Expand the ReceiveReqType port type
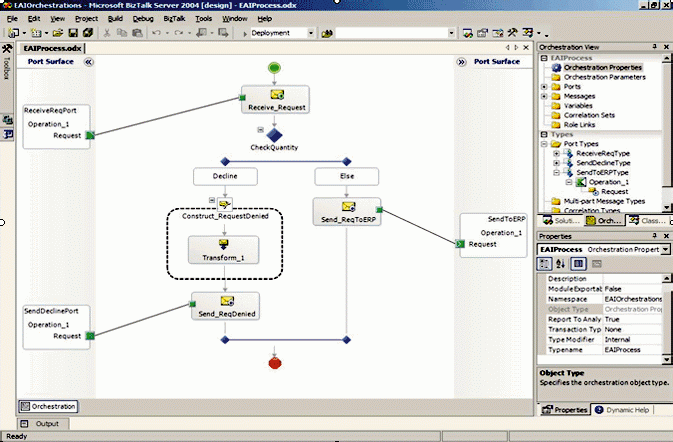This screenshot has height=442, width=673. (x=556, y=153)
